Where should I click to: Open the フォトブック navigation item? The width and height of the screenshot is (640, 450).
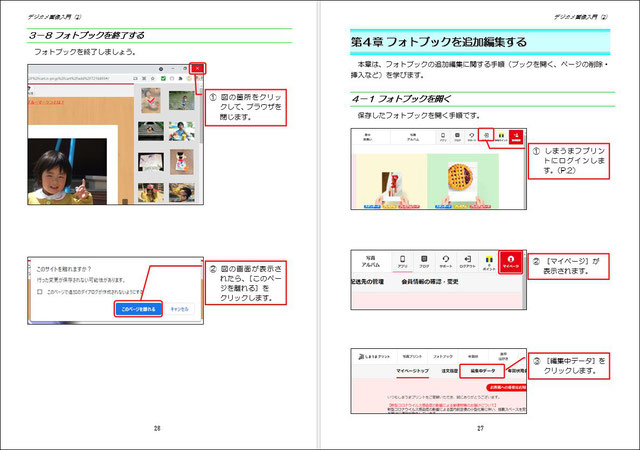pos(443,356)
